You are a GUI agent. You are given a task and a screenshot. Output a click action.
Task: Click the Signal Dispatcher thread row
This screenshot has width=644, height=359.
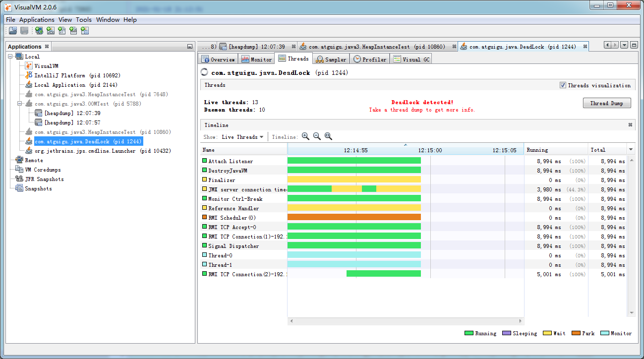(413, 246)
